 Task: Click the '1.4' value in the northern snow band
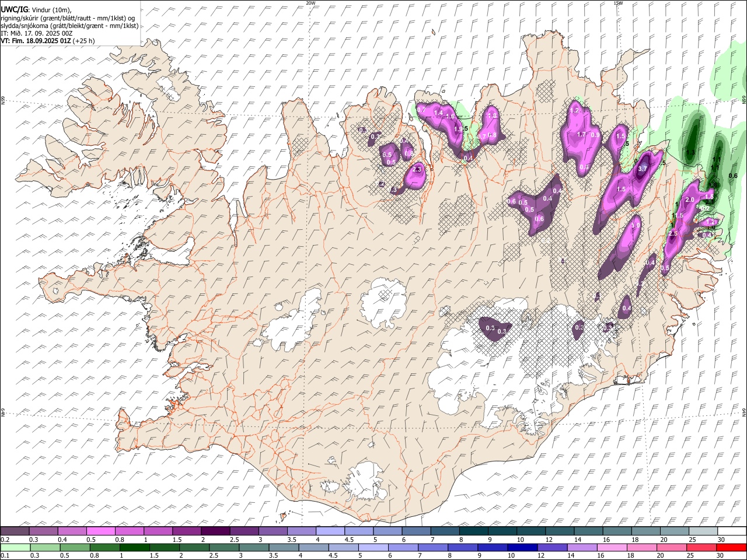[439, 113]
